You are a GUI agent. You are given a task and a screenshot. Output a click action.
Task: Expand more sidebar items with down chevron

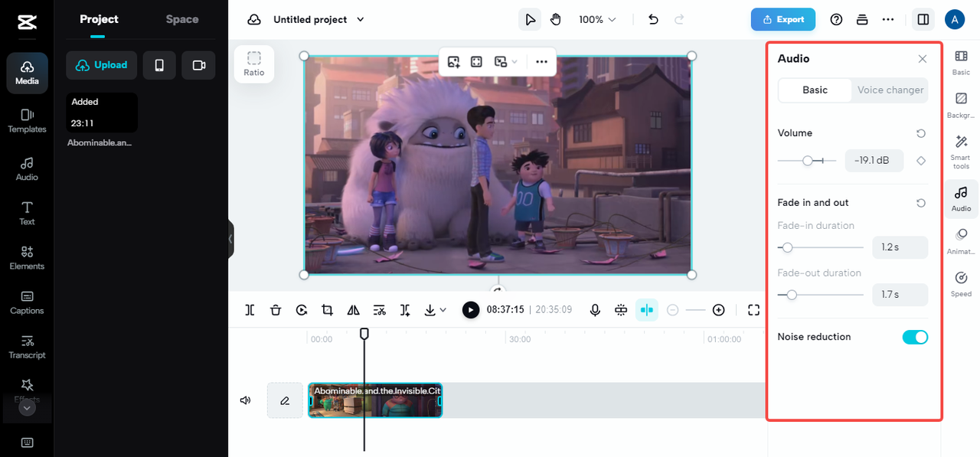click(27, 408)
